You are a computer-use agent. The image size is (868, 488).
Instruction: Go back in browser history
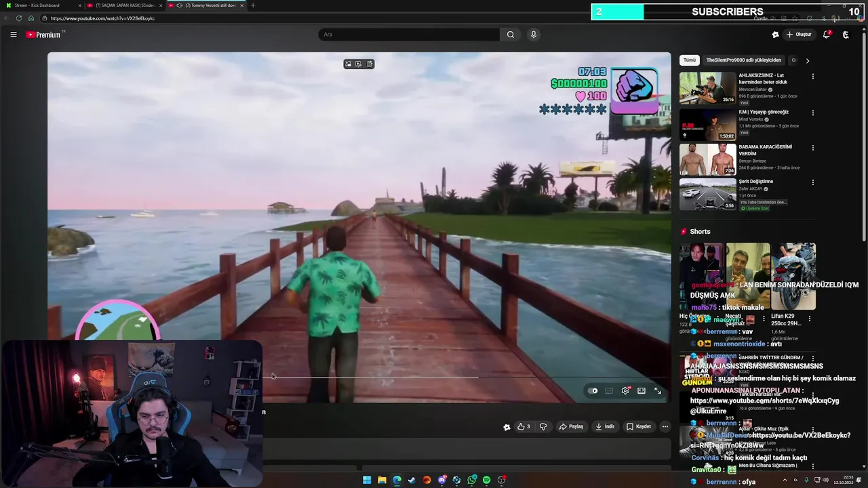click(x=7, y=18)
